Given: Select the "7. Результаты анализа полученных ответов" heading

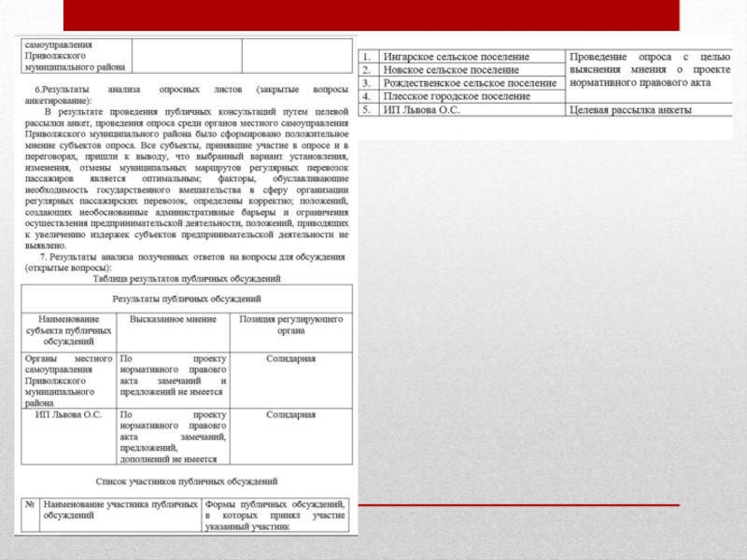Looking at the screenshot, I should (x=185, y=262).
